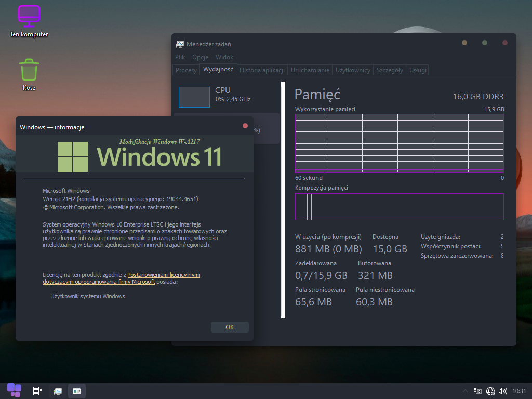Open the Opcje menu
The height and width of the screenshot is (399, 532).
coord(200,57)
